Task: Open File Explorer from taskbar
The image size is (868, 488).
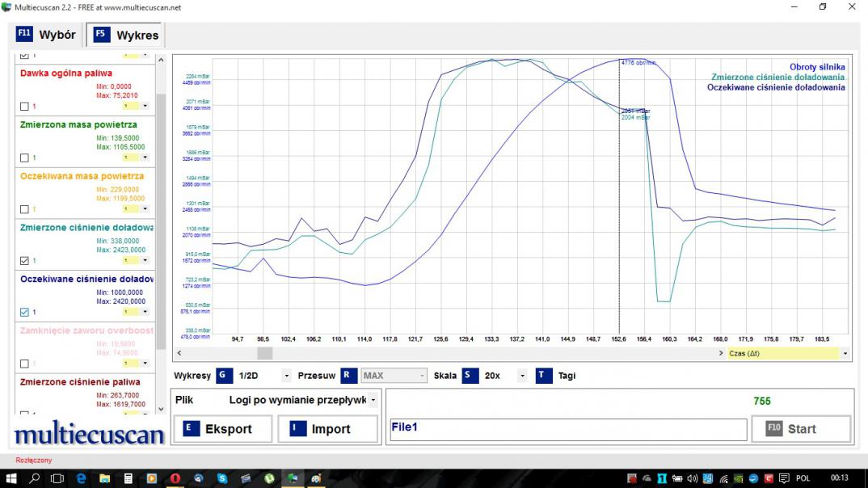Action: 104,478
